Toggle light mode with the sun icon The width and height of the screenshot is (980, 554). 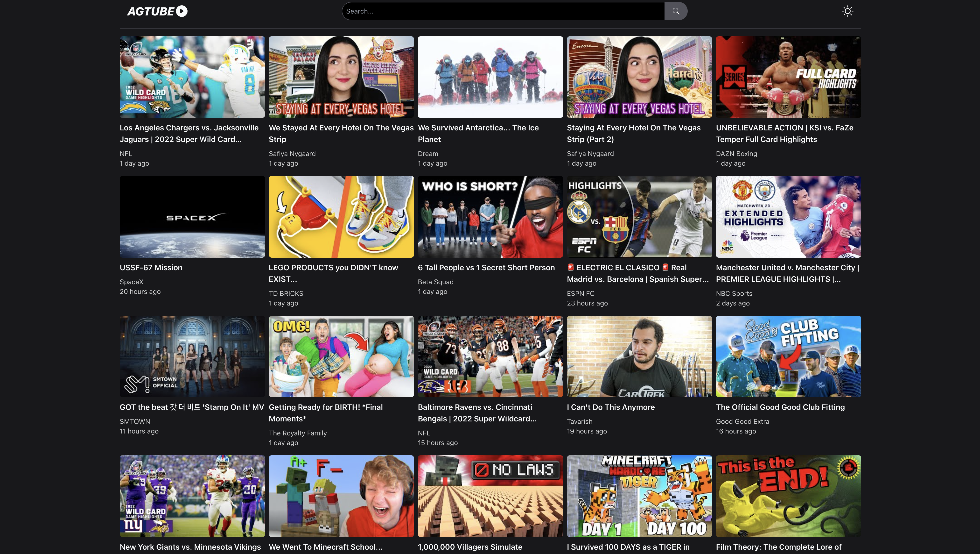847,11
